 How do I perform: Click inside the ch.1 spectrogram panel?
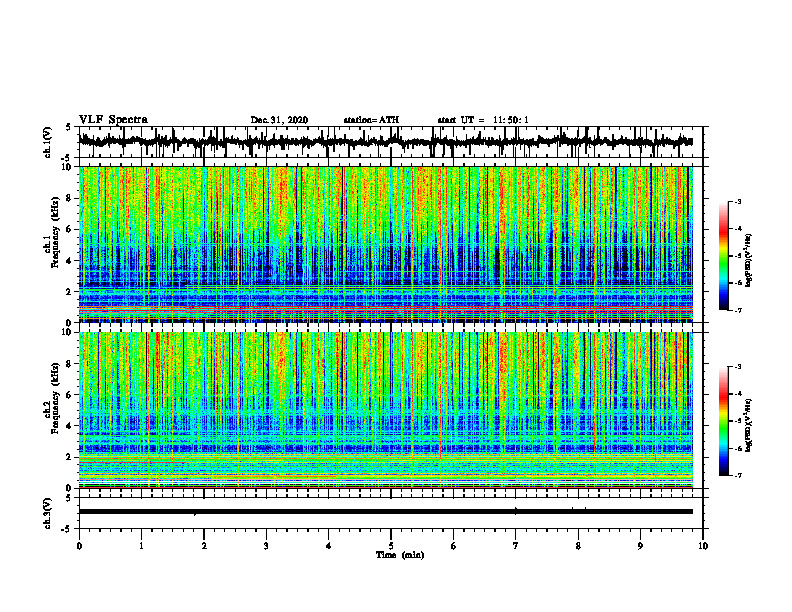pyautogui.click(x=386, y=244)
